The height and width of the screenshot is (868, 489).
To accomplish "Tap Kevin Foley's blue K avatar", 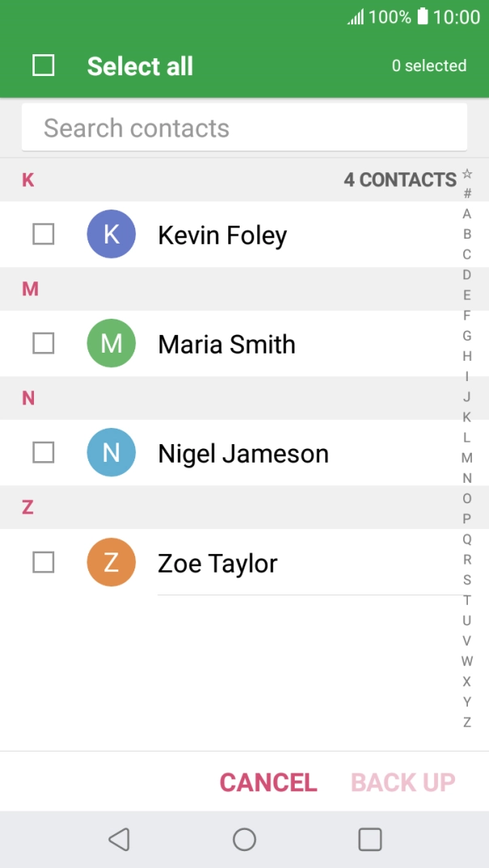I will pos(111,235).
